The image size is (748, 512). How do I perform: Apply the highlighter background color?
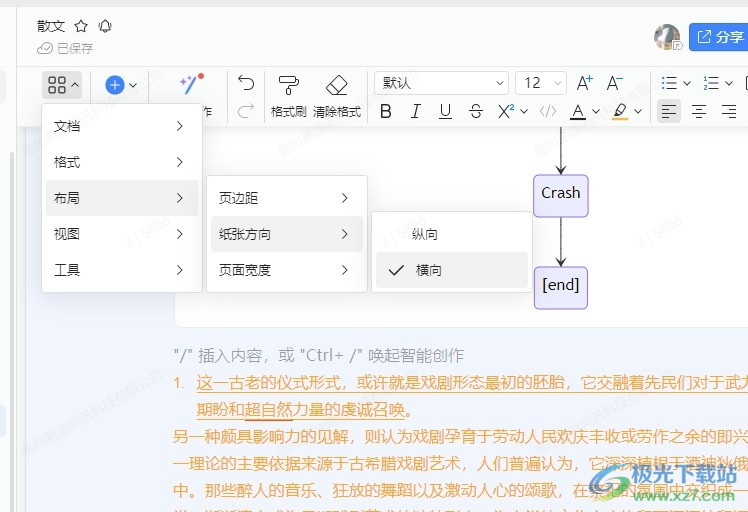pos(620,112)
